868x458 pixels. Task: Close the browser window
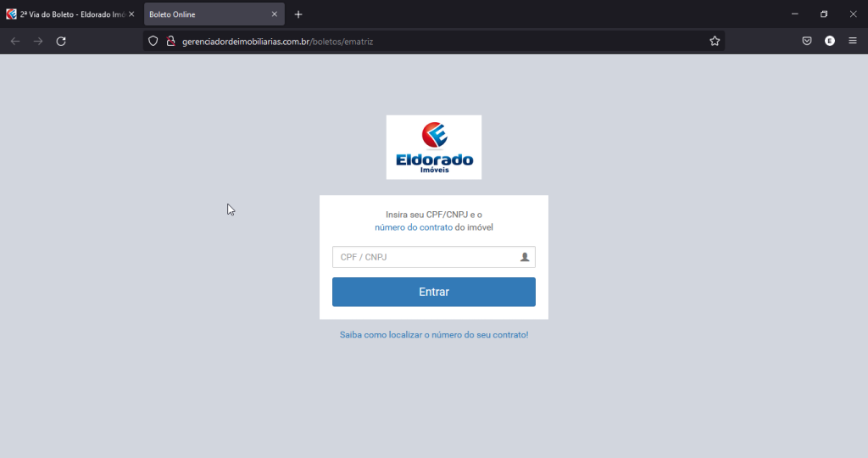[x=853, y=14]
